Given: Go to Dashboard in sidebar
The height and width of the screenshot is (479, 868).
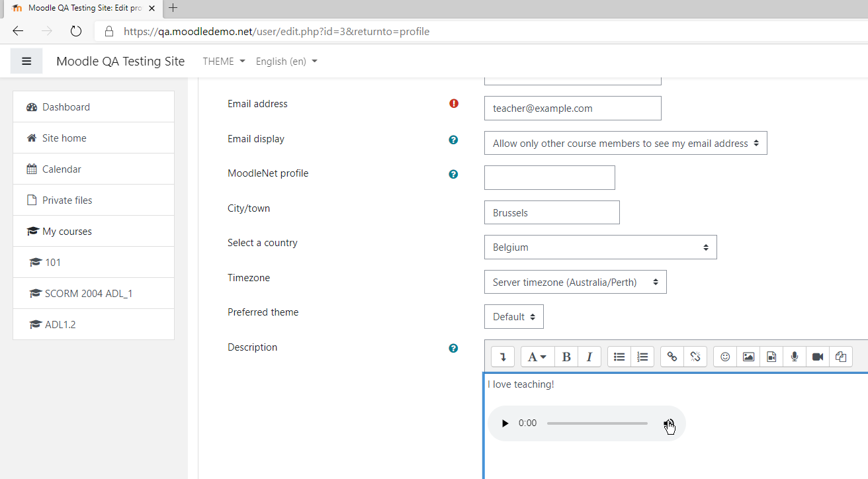Looking at the screenshot, I should tap(93, 107).
